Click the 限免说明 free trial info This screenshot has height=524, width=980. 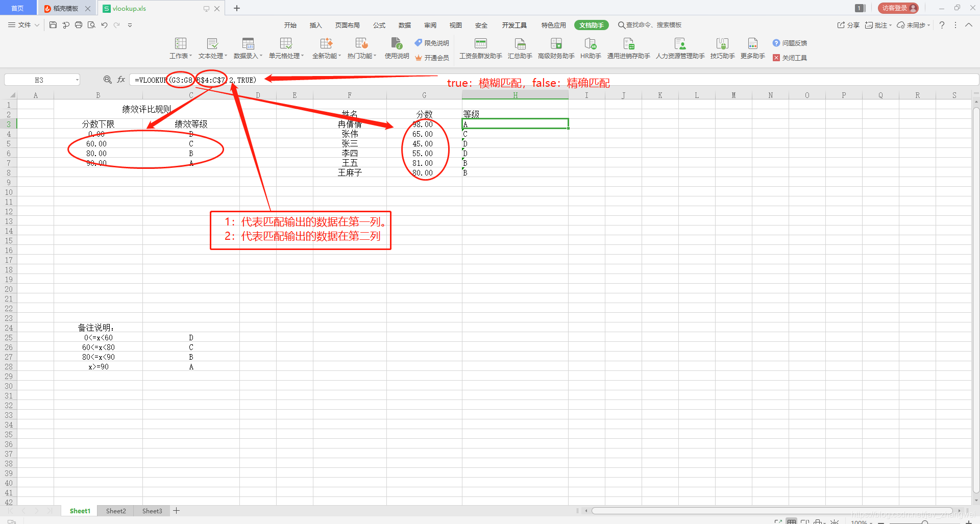point(432,43)
